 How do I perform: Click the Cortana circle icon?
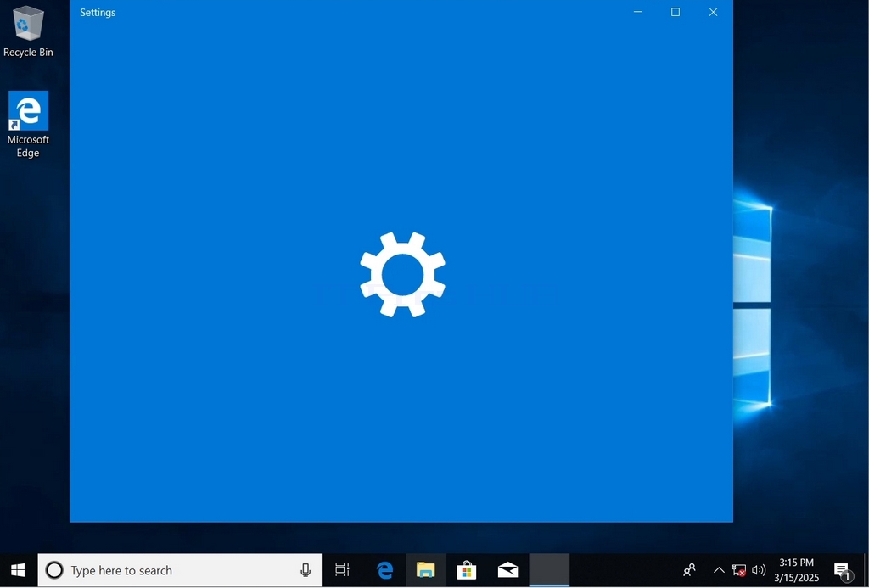[54, 570]
